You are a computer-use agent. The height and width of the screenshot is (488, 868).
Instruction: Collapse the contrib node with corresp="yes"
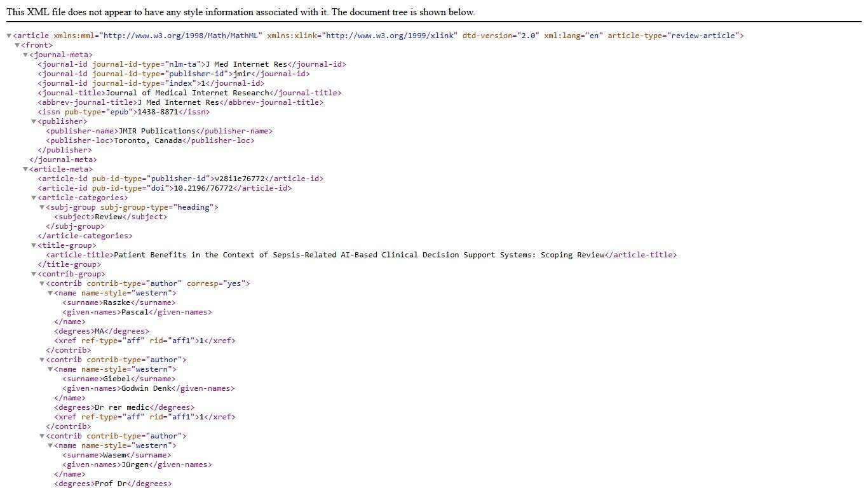tap(42, 284)
